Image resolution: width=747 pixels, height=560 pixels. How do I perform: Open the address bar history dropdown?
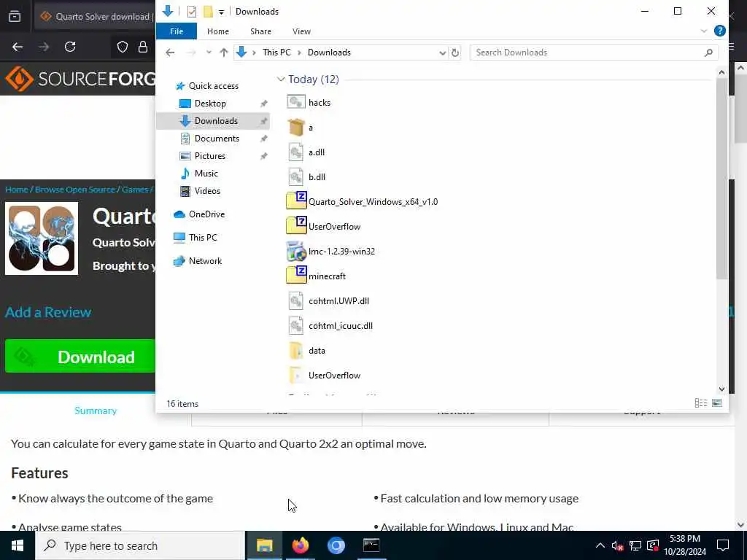(443, 52)
